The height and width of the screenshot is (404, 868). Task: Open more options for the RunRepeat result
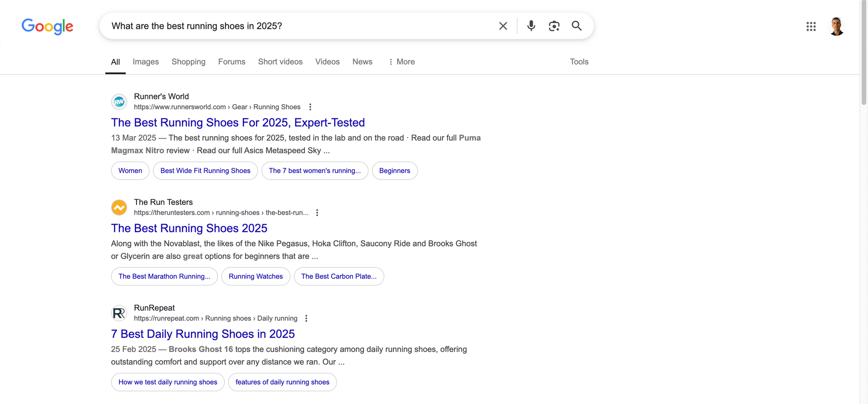click(x=307, y=318)
